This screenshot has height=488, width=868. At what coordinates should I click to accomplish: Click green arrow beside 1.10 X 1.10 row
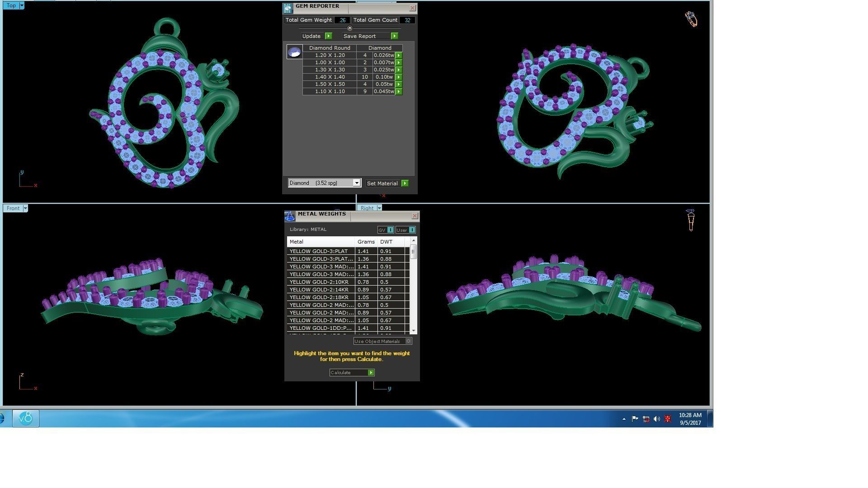399,92
